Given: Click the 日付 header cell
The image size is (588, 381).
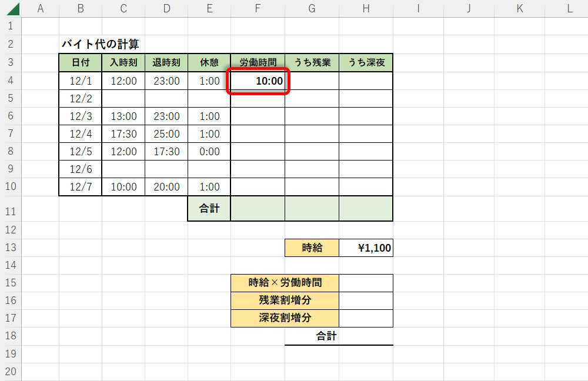Looking at the screenshot, I should (x=80, y=63).
